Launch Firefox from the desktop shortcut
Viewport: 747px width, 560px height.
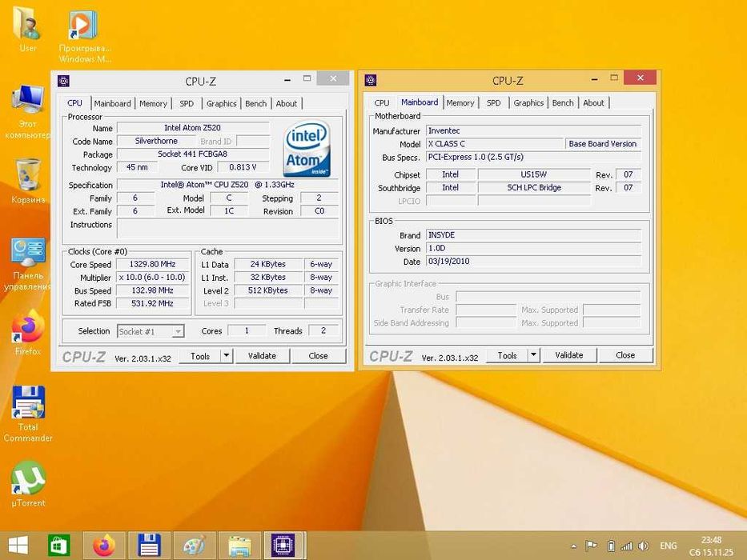coord(28,333)
